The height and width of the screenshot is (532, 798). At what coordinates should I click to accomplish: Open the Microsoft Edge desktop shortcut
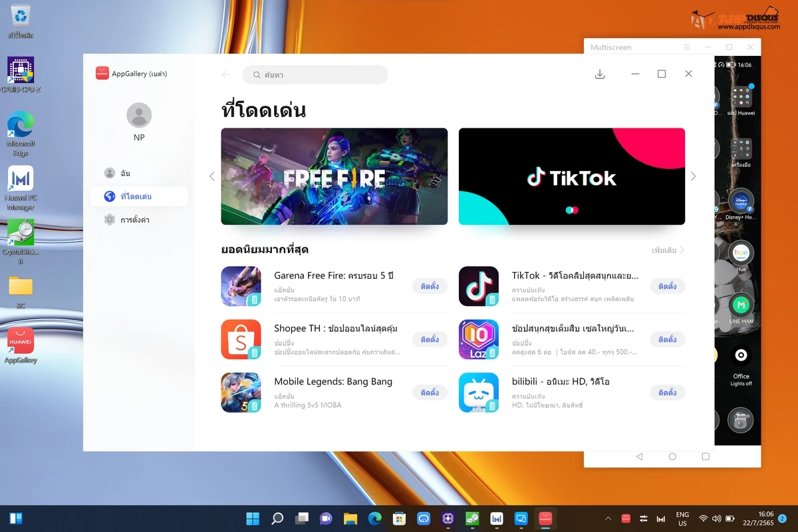tap(21, 134)
